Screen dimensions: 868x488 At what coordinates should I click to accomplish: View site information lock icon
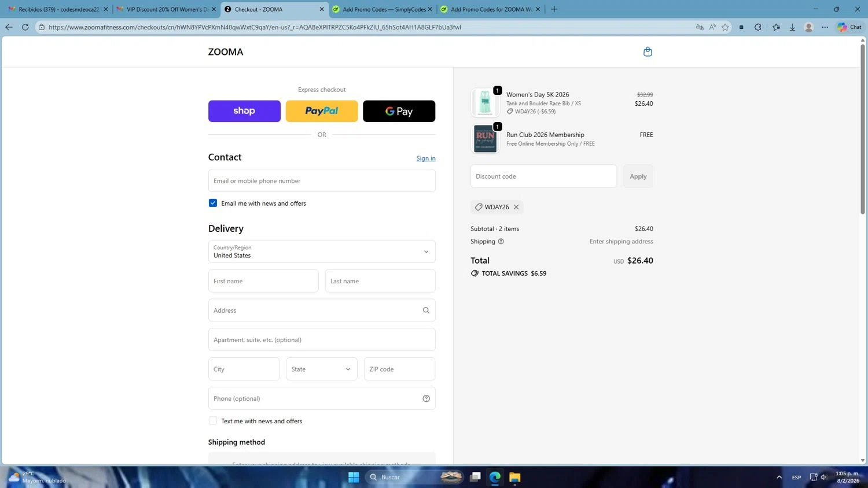(x=42, y=27)
